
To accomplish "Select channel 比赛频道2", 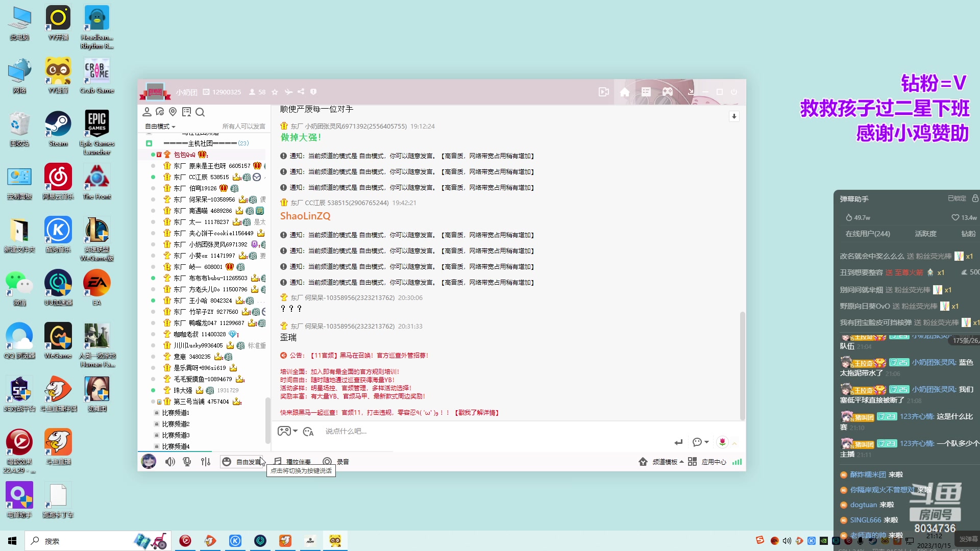I will click(x=176, y=424).
